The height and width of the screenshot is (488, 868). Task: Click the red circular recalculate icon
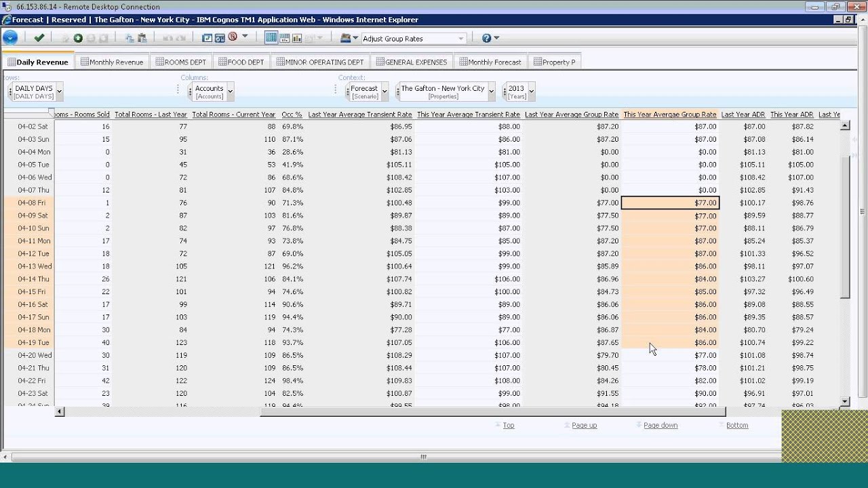233,37
